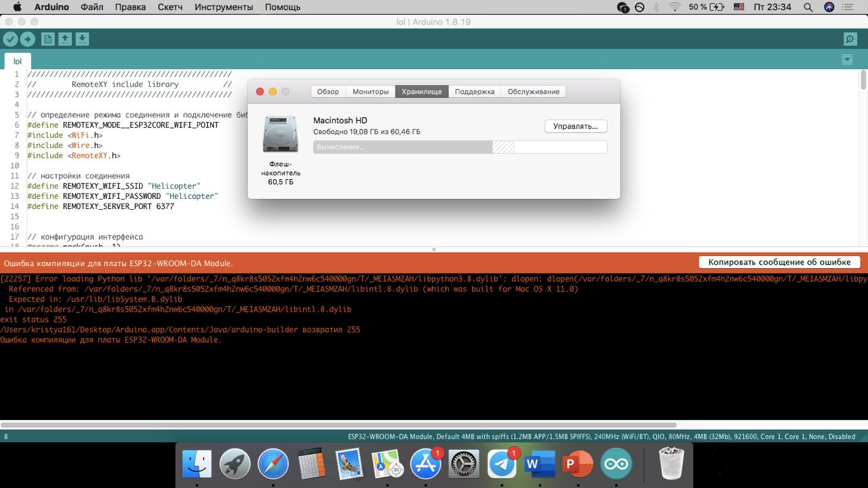This screenshot has height=488, width=868.
Task: Open Launchpad from the Dock
Action: (x=235, y=465)
